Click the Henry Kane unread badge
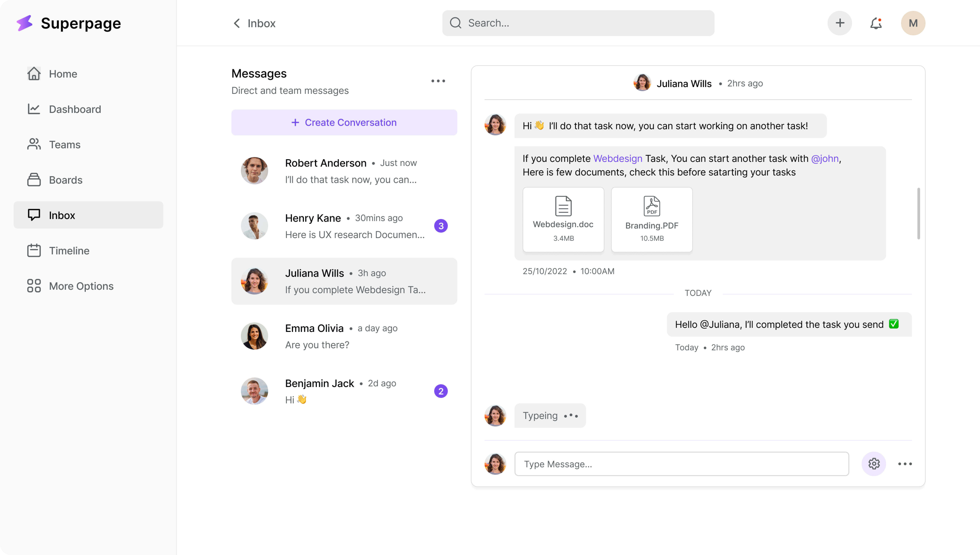The width and height of the screenshot is (980, 555). coord(441,226)
